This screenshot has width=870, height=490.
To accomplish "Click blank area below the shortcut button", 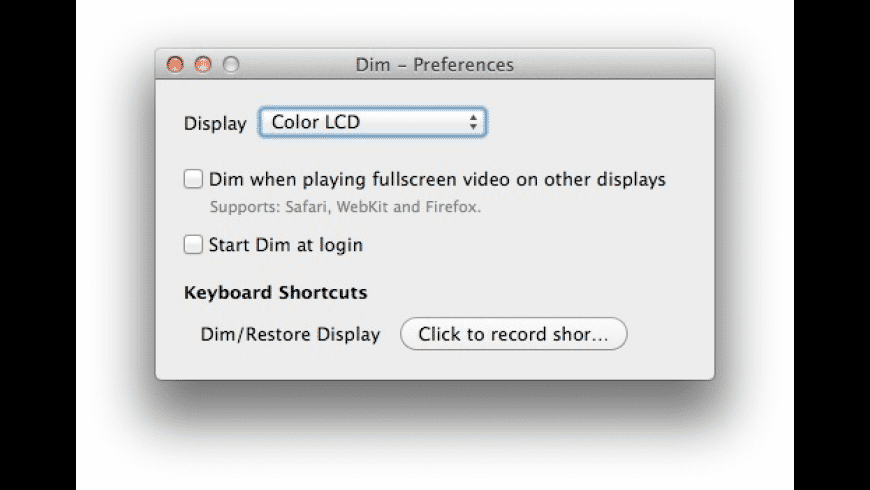I will 512,364.
